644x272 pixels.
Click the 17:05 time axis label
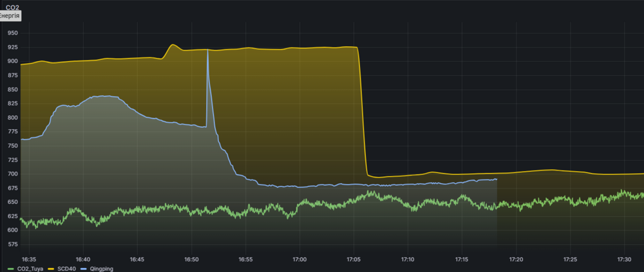tap(354, 260)
